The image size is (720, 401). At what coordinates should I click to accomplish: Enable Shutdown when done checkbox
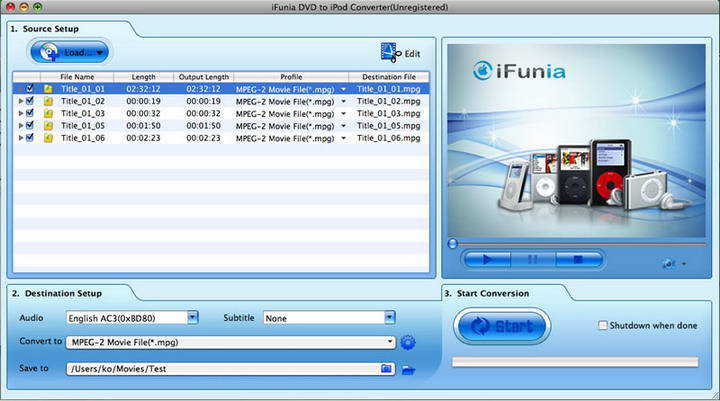(602, 325)
